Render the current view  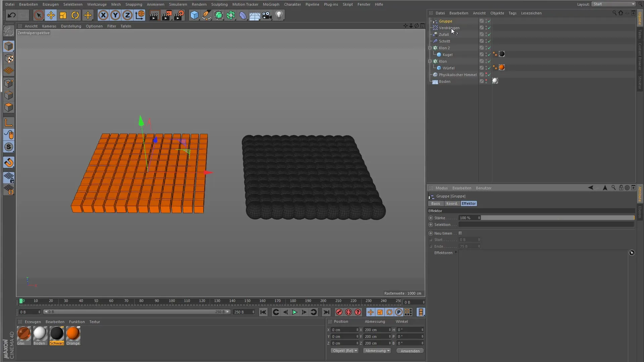[154, 15]
